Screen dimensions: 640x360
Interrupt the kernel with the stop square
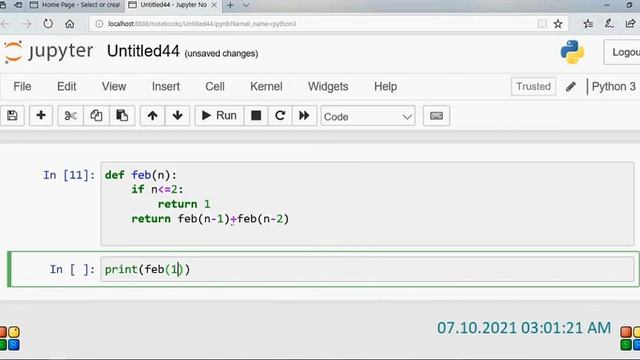[x=256, y=116]
